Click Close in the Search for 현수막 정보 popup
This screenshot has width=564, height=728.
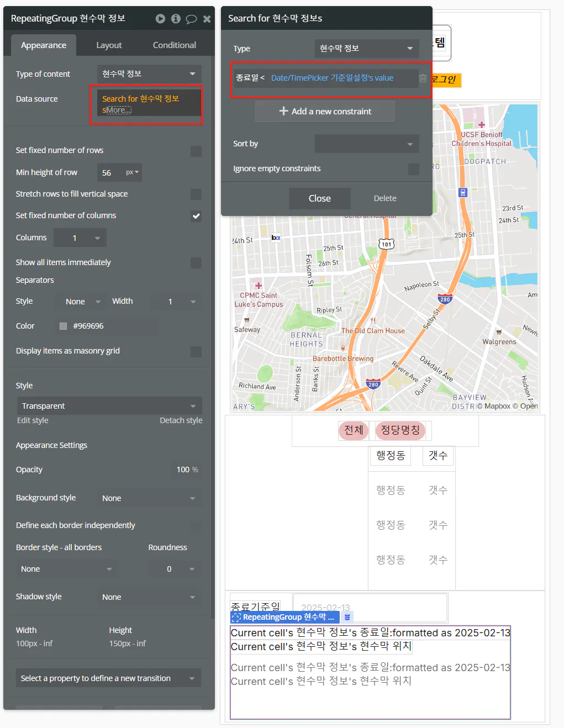pyautogui.click(x=319, y=198)
